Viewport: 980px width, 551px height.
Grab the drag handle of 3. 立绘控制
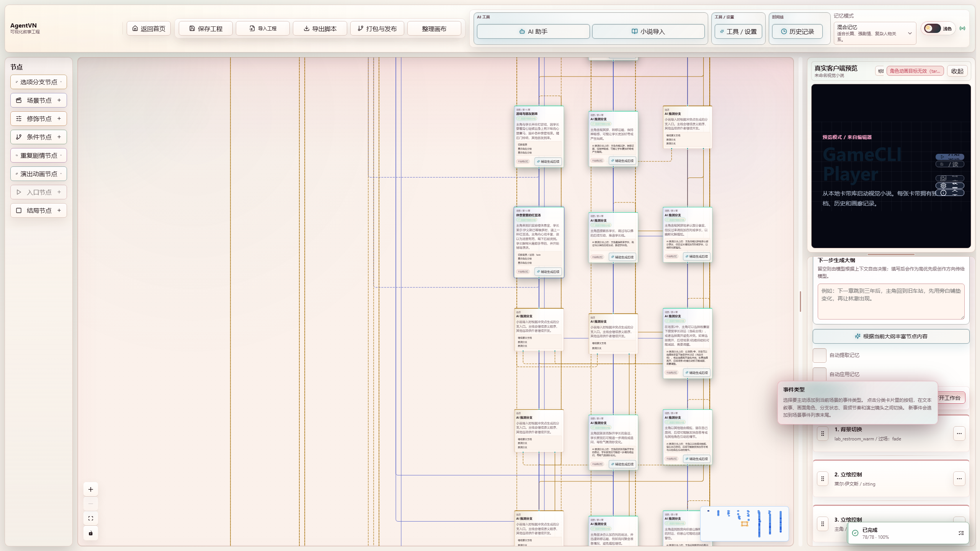823,524
